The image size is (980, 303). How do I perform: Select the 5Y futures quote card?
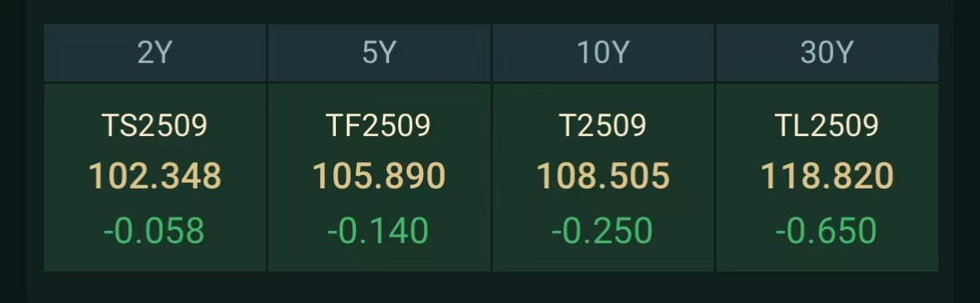pyautogui.click(x=379, y=178)
